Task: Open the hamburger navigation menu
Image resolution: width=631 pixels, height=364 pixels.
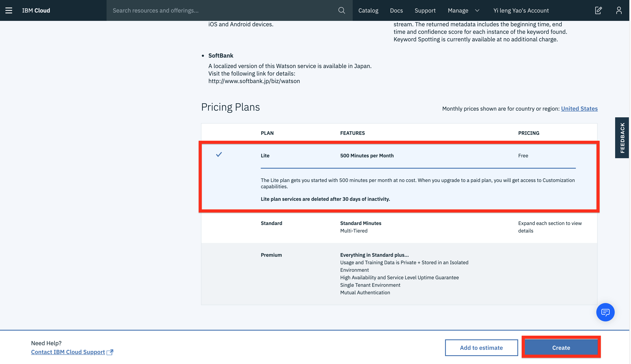Action: point(9,10)
